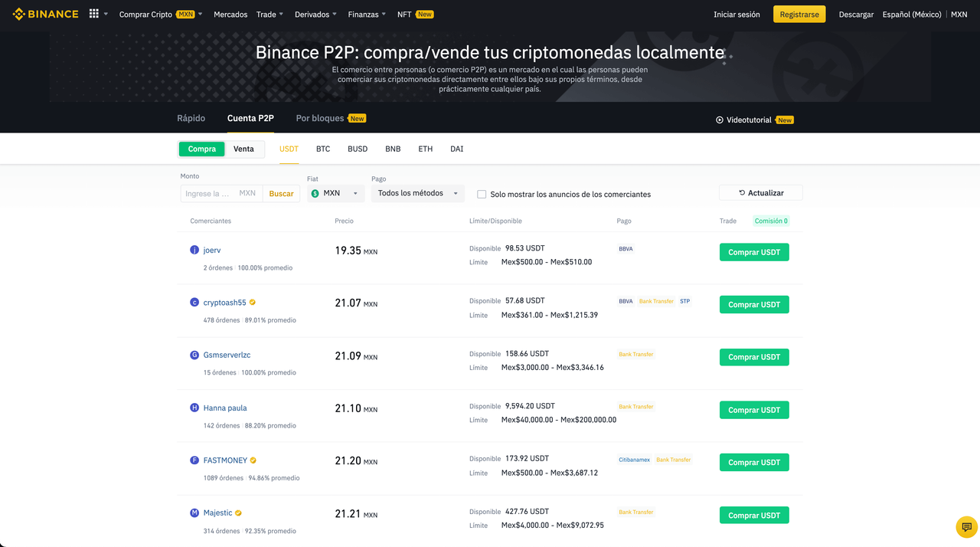The height and width of the screenshot is (547, 980).
Task: Click the Monto amount input field
Action: coord(220,194)
